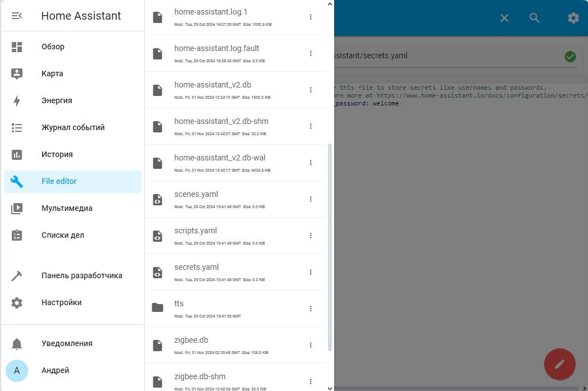Screen dimensions: 588x391
Task: Open search in the editor toolbar
Action: pos(535,17)
